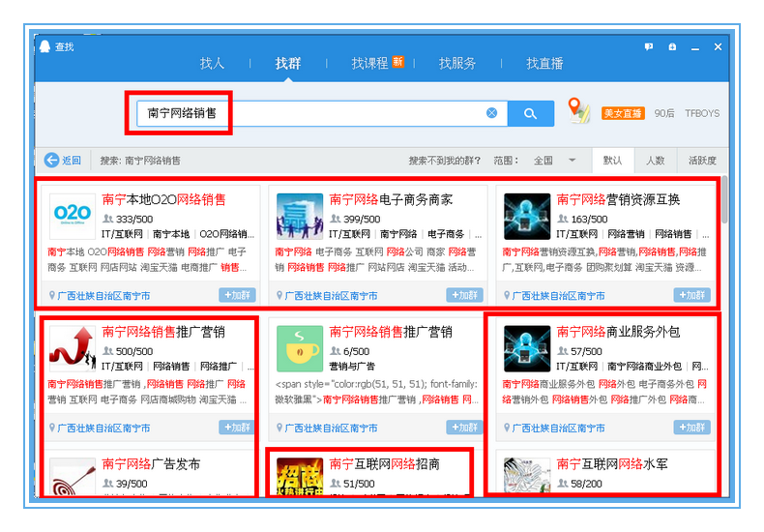This screenshot has height=532, width=764.
Task: Sort results by 默认
Action: pos(613,161)
